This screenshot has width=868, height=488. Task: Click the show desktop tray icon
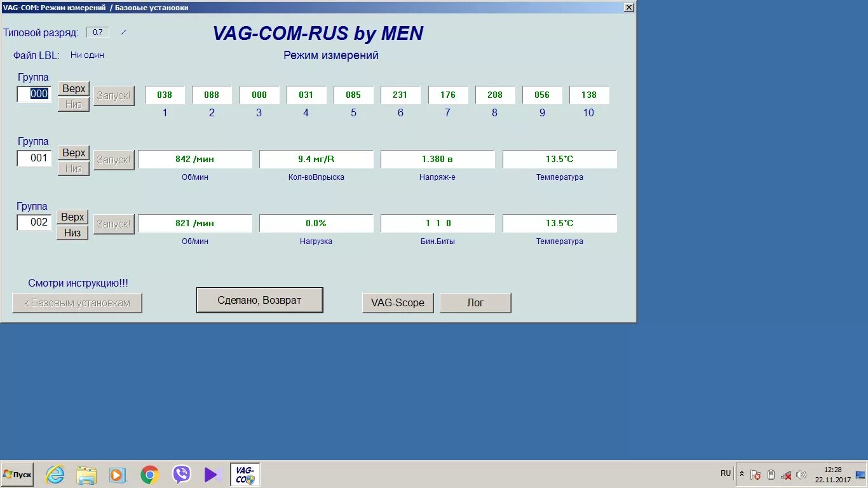(x=861, y=475)
